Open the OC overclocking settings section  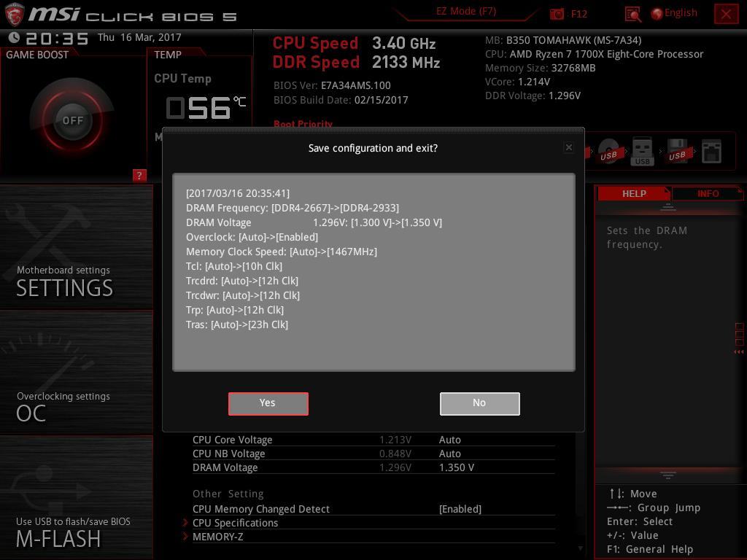click(76, 373)
